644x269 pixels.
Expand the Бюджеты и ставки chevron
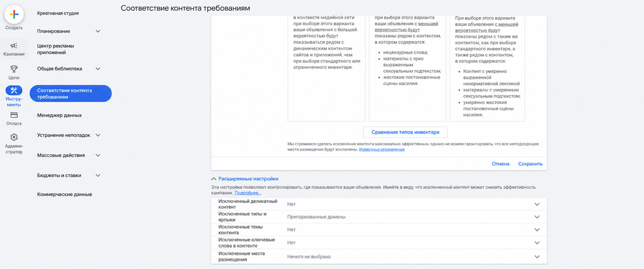click(x=97, y=175)
